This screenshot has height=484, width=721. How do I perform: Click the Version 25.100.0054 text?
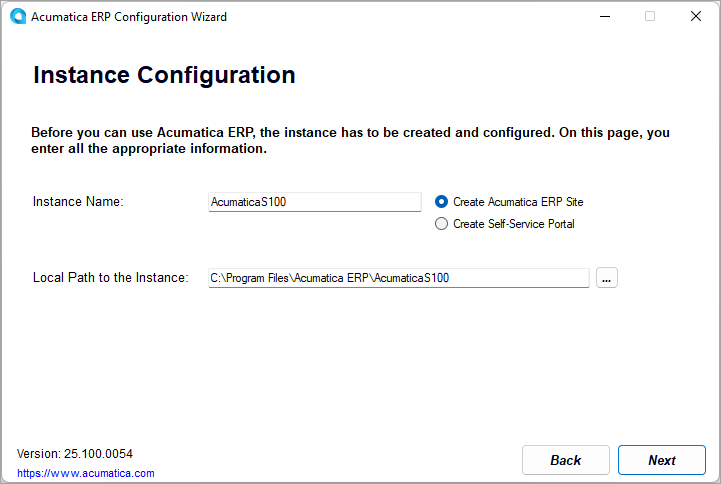(x=75, y=454)
